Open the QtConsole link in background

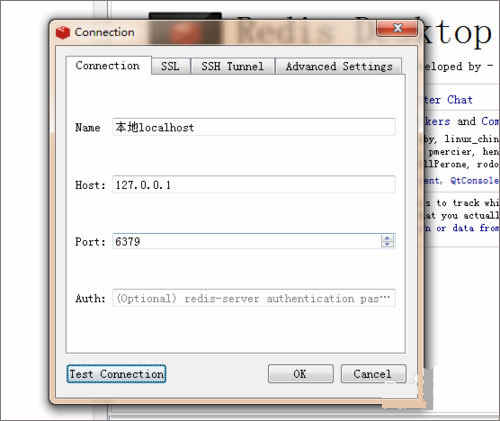click(475, 180)
